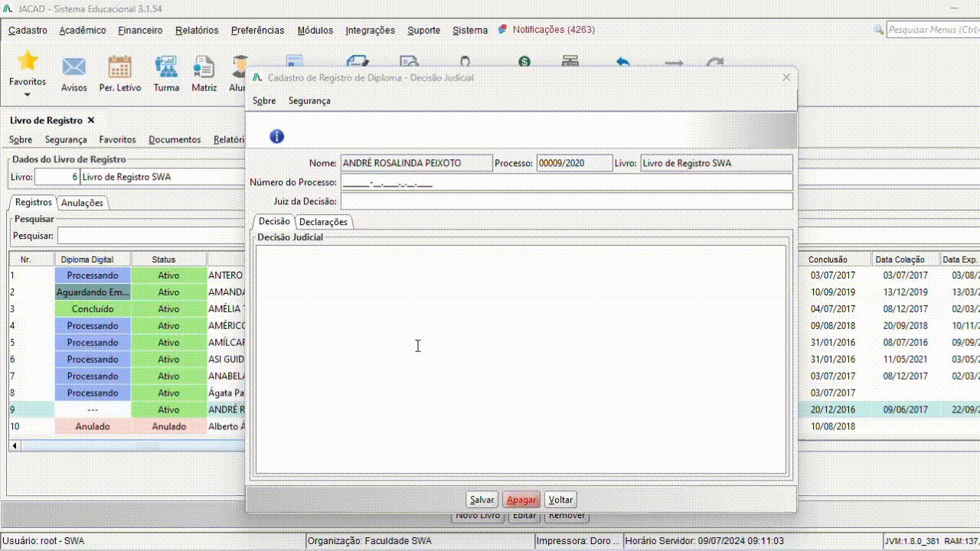
Task: Select row 3 Concluído diploma cell
Action: pyautogui.click(x=93, y=309)
